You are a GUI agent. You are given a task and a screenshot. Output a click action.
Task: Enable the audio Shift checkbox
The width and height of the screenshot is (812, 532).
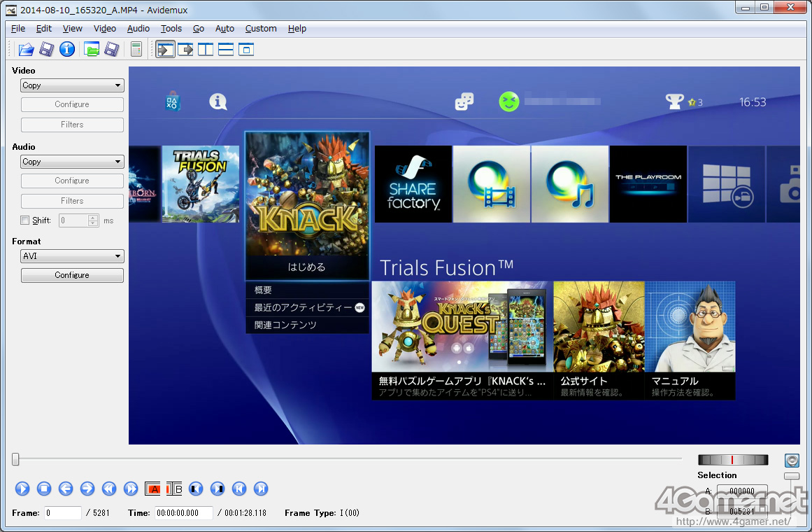click(x=25, y=220)
